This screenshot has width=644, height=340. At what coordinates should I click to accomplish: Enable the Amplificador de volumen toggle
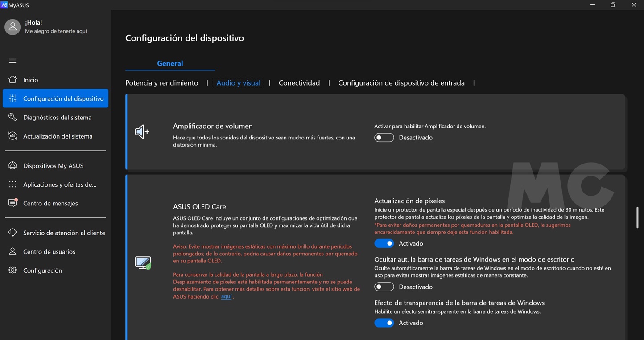384,138
